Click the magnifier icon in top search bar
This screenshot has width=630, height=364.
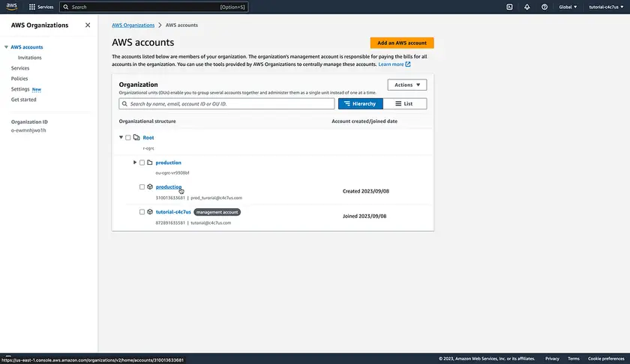(x=66, y=7)
